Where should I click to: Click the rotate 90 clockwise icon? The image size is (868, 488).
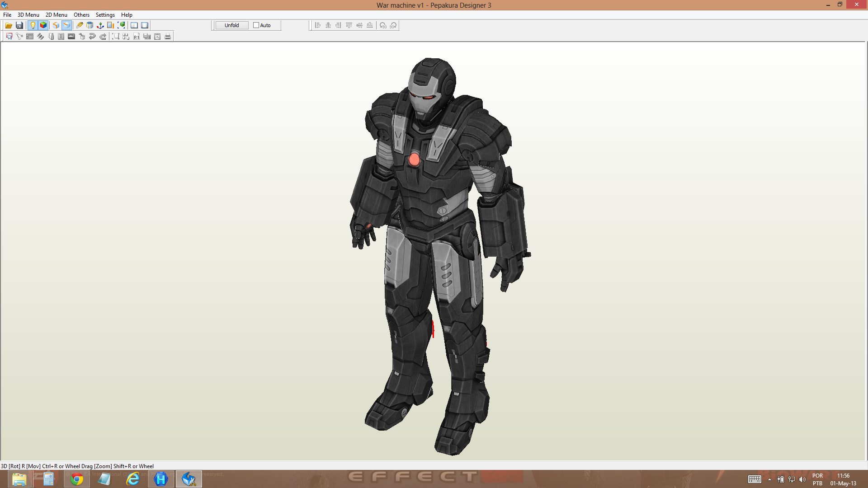coord(393,25)
